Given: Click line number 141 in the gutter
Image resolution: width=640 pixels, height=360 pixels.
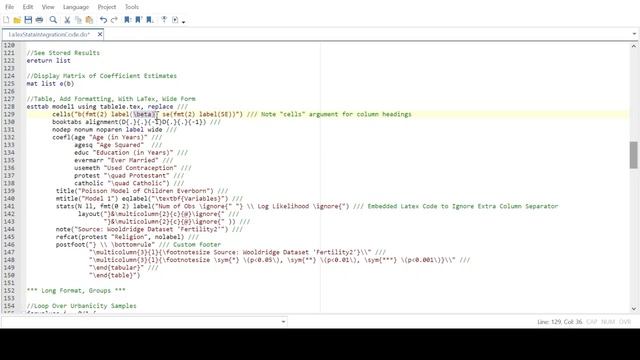Looking at the screenshot, I should 9,206.
